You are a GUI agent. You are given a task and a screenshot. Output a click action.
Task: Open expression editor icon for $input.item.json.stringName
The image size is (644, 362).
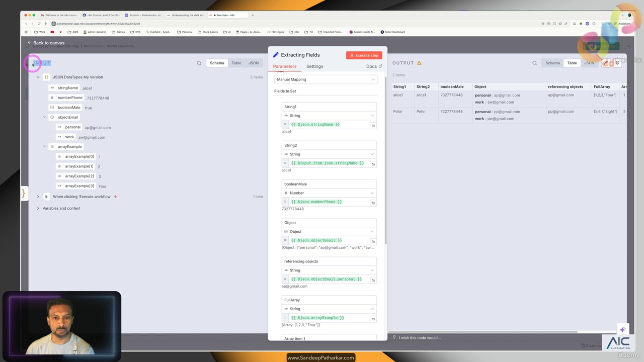click(x=373, y=164)
